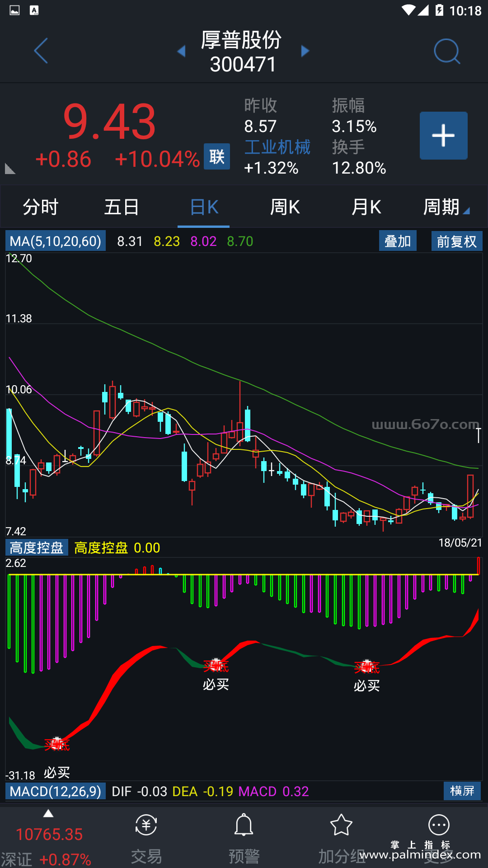Switch to the 月K tab

[366, 207]
